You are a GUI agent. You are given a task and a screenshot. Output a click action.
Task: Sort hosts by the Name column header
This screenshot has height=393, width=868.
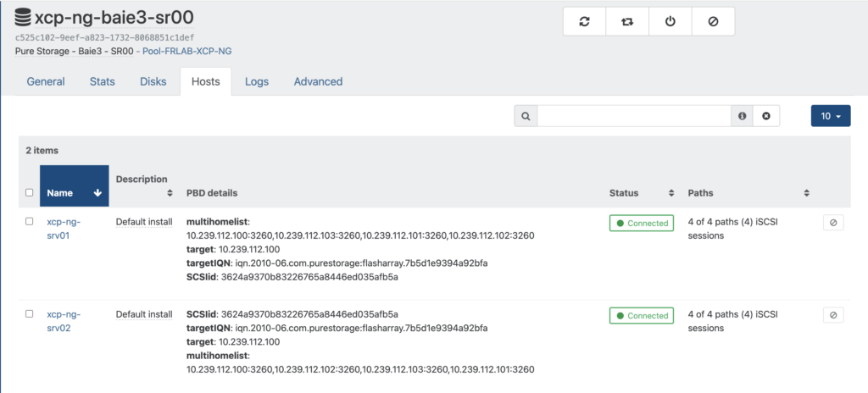tap(74, 193)
